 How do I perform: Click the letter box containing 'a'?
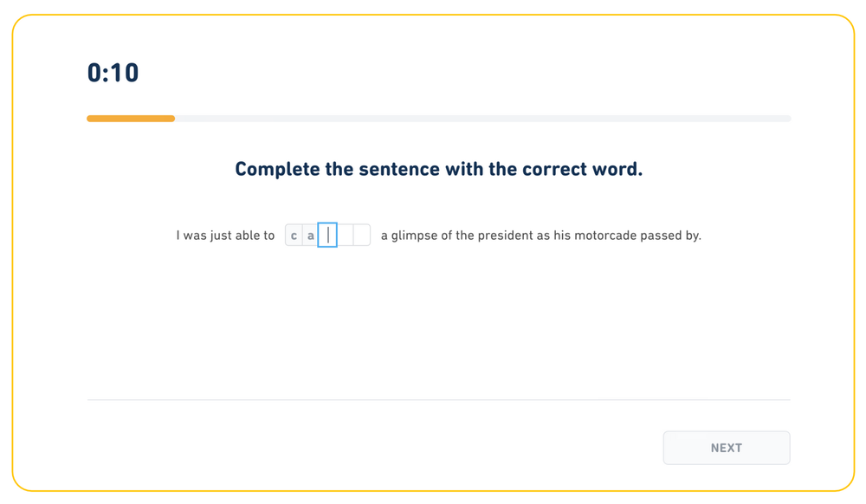click(310, 235)
